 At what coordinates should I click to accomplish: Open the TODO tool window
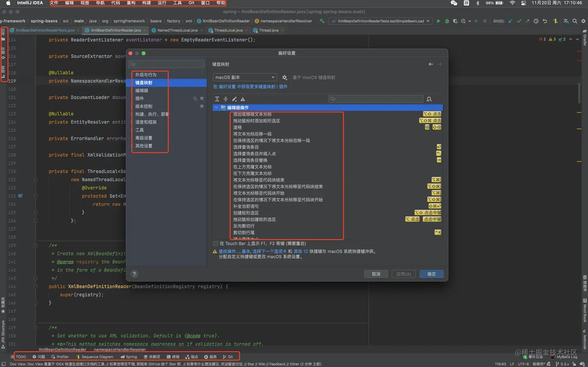pyautogui.click(x=18, y=356)
